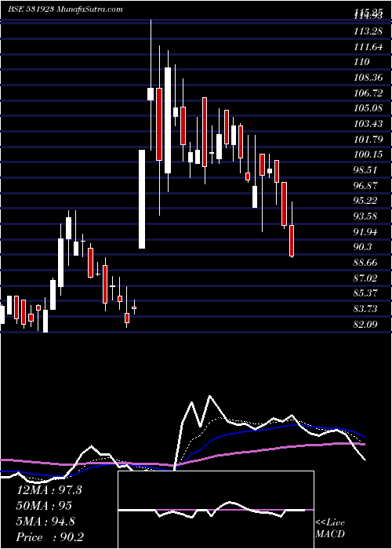Click the 105.08 price axis label
The width and height of the screenshot is (392, 549).
[368, 108]
